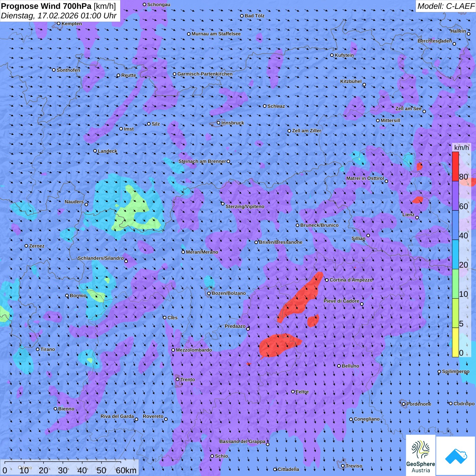
Task: Select the Meran/Merano label
Action: click(x=202, y=252)
